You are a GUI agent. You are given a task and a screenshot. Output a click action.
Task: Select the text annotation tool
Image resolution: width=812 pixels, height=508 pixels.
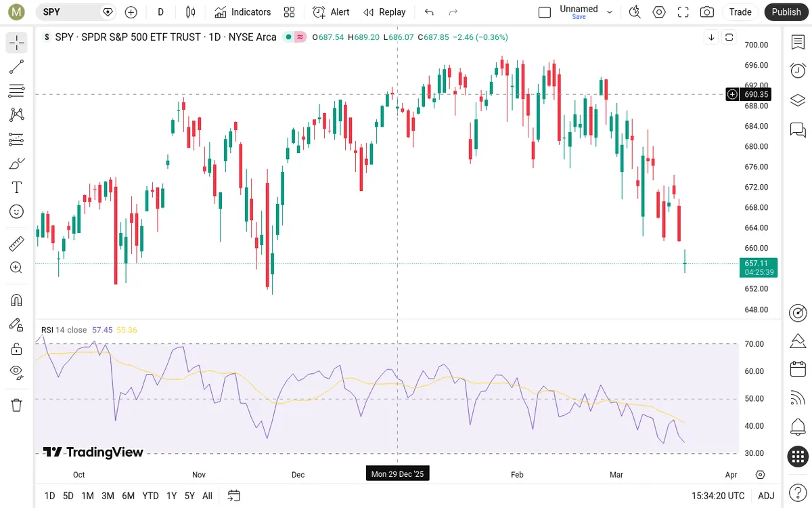[x=17, y=188]
